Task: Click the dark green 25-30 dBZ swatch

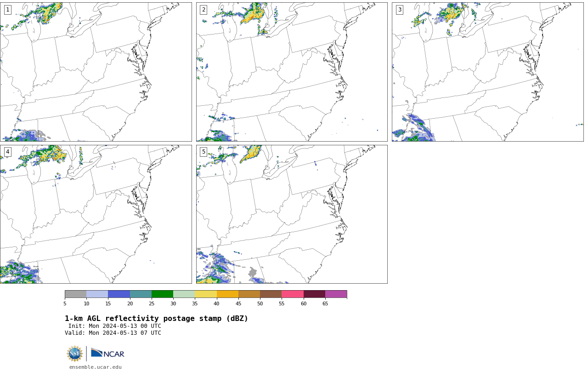Action: tap(162, 294)
